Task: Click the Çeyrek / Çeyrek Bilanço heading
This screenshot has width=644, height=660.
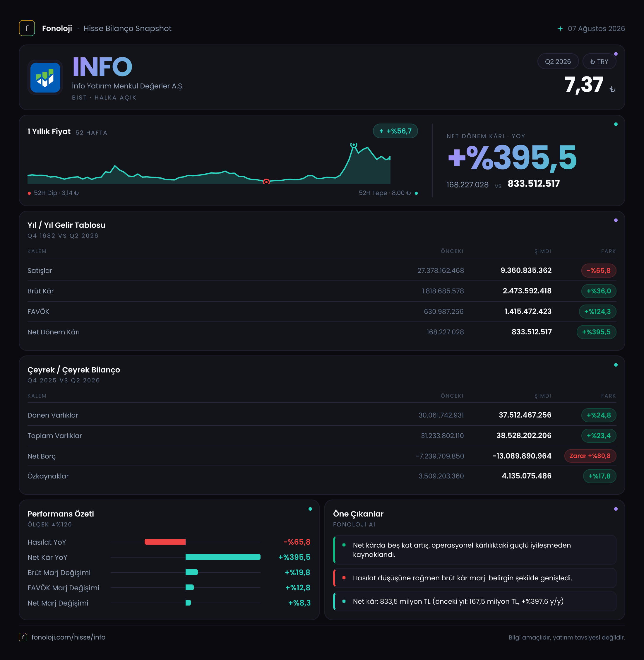Action: coord(74,370)
